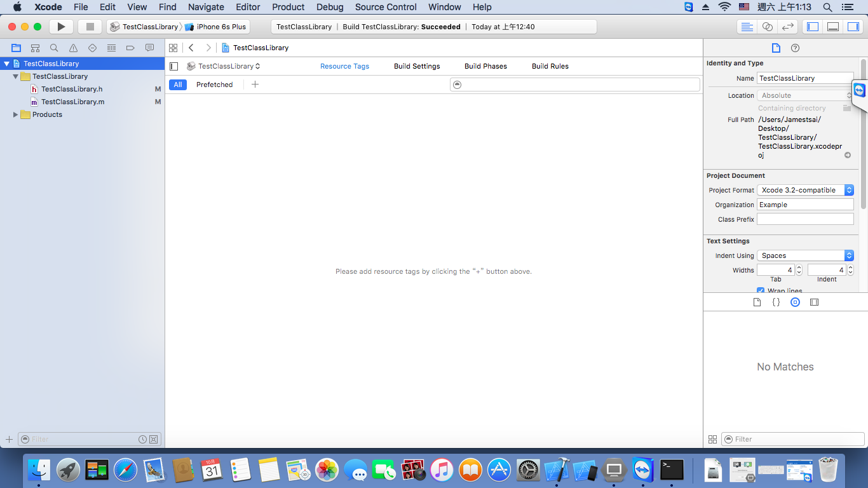868x488 pixels.
Task: Open the Product menu
Action: pos(288,7)
